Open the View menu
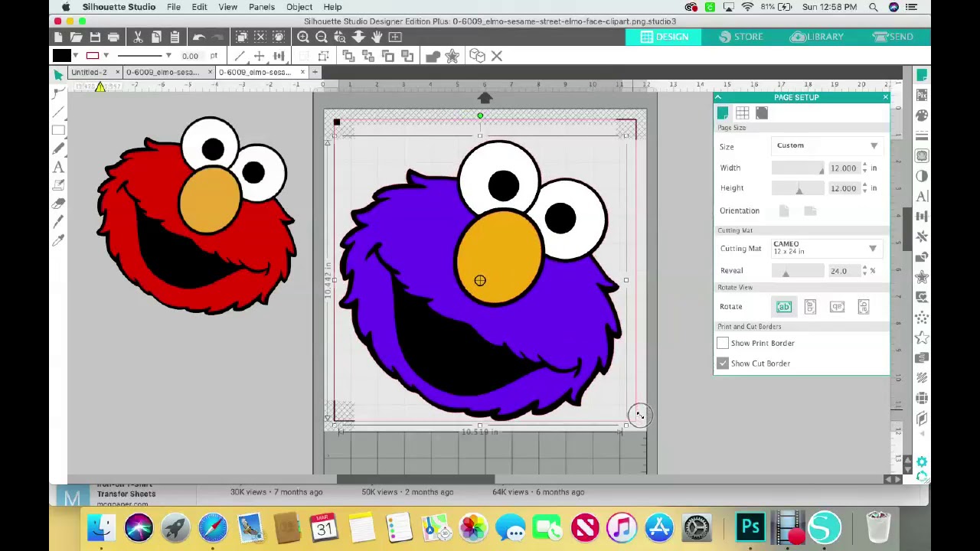 227,7
